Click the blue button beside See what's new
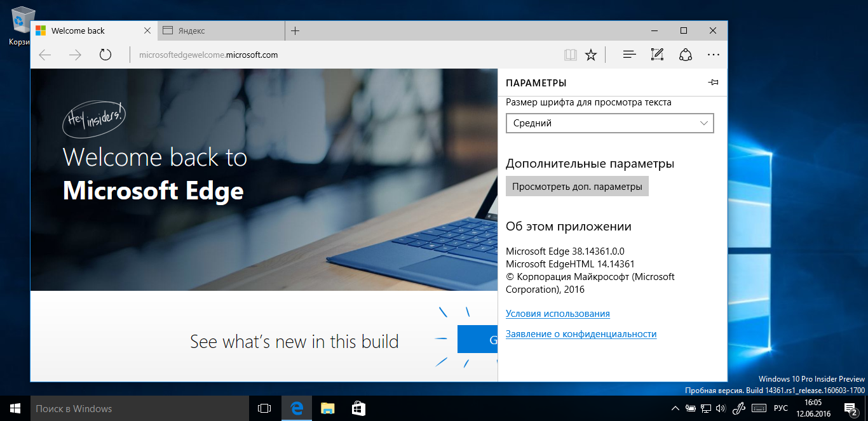Screen dimensions: 868x421 pyautogui.click(x=477, y=340)
